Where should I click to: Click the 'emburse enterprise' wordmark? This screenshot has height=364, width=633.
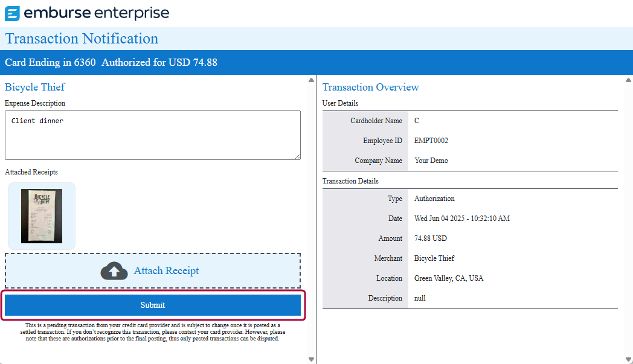97,13
